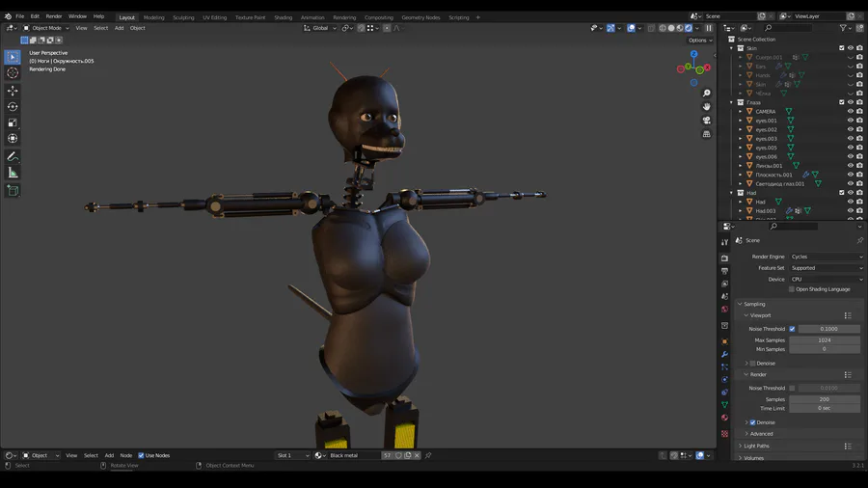Open the File menu
This screenshot has height=488, width=868.
point(20,16)
